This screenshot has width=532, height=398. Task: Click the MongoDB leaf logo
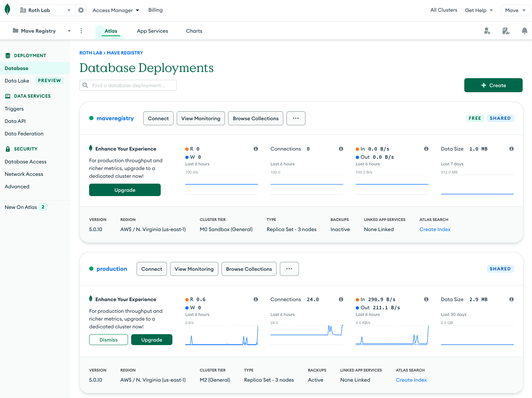click(x=7, y=10)
